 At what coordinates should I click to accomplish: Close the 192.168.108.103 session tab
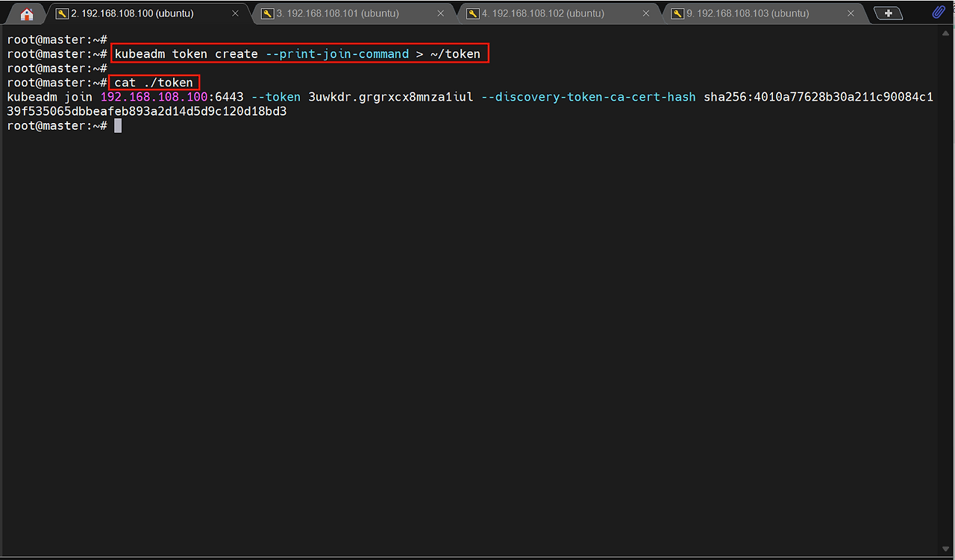pyautogui.click(x=851, y=13)
